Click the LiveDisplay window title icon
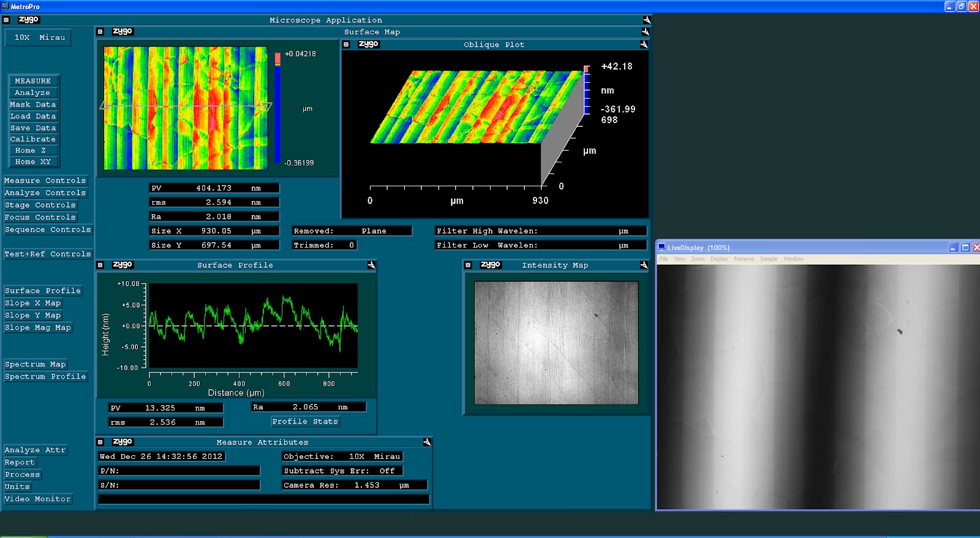 [661, 247]
